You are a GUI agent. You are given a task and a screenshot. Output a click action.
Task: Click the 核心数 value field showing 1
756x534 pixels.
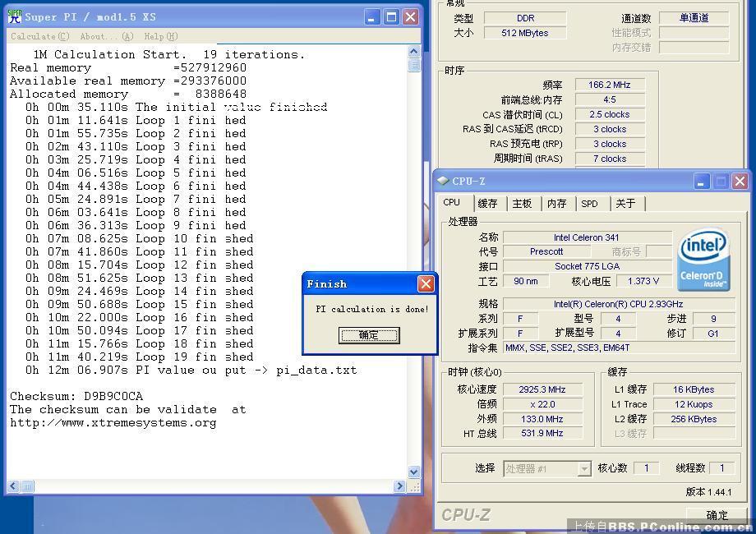click(646, 468)
